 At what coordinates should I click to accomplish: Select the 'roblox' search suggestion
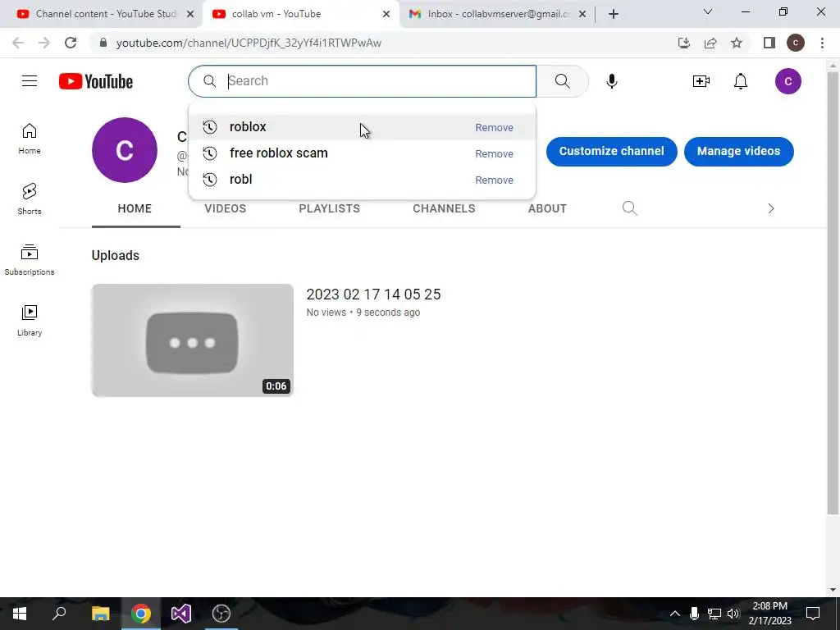point(362,127)
